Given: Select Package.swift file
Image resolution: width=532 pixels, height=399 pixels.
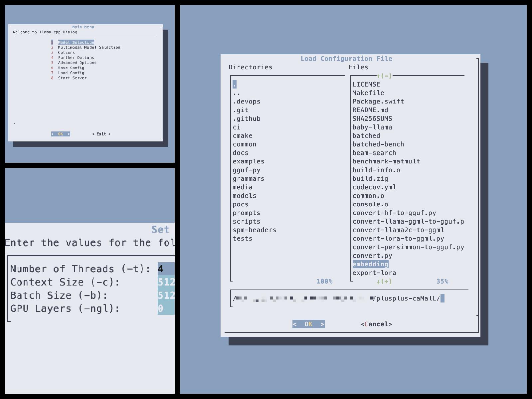Looking at the screenshot, I should [x=378, y=101].
